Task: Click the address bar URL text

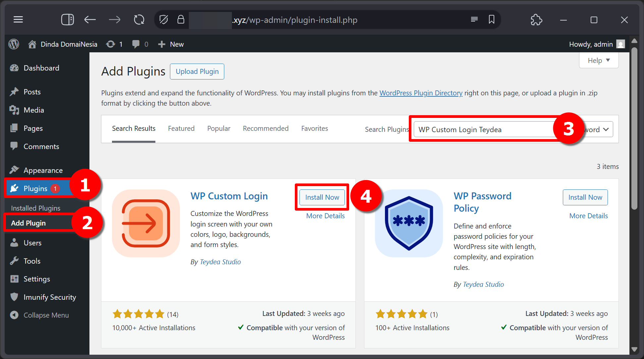Action: click(x=295, y=20)
